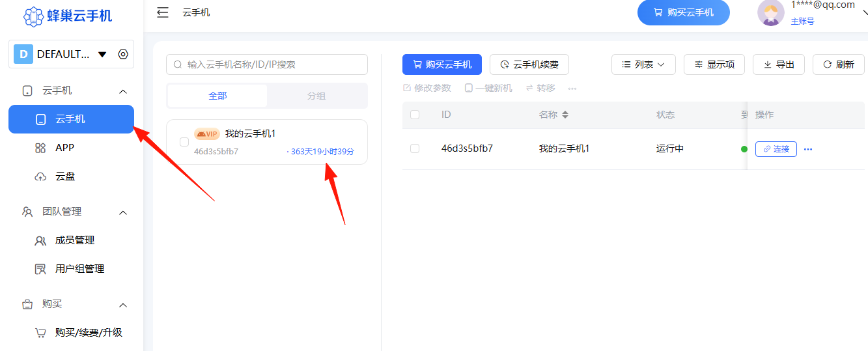Image resolution: width=868 pixels, height=351 pixels.
Task: Collapse the 购买 sidebar section
Action: pyautogui.click(x=123, y=305)
